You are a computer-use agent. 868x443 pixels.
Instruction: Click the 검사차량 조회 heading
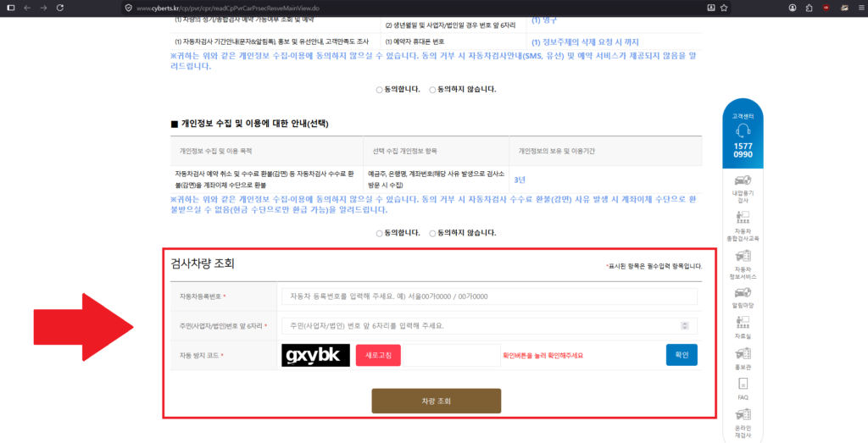203,263
